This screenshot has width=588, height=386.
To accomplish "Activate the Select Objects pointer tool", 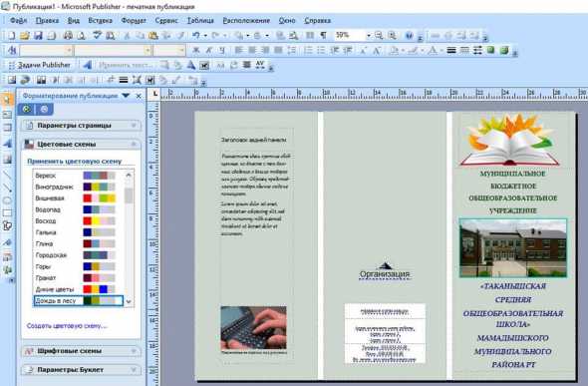I will [7, 100].
